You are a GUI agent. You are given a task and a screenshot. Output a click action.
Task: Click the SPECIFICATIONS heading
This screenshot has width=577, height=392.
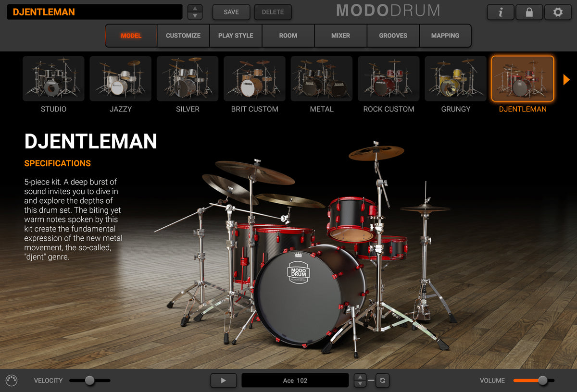(x=58, y=163)
